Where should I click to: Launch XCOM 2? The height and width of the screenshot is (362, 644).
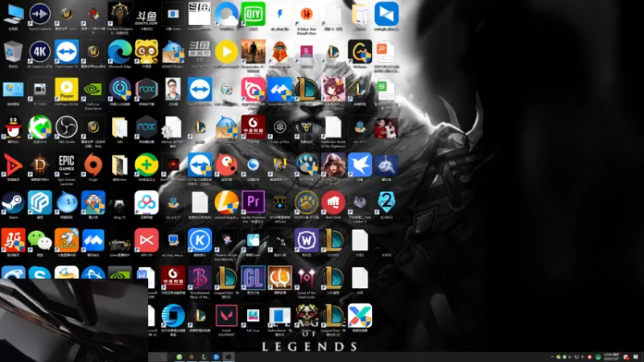point(386,203)
